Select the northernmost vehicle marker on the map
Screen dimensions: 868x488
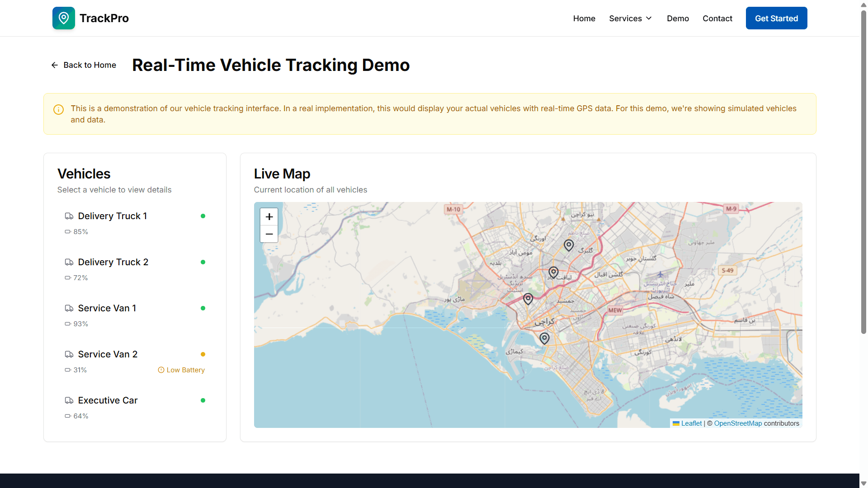click(x=569, y=245)
